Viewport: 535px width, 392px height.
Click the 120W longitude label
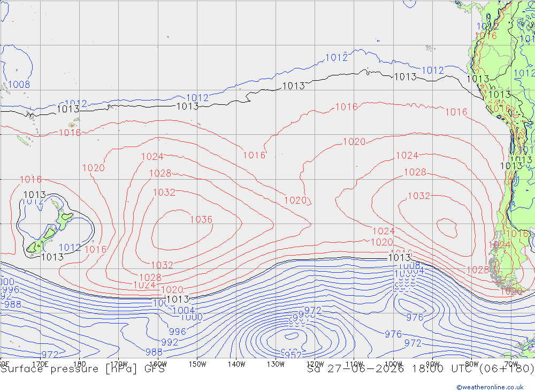315,364
